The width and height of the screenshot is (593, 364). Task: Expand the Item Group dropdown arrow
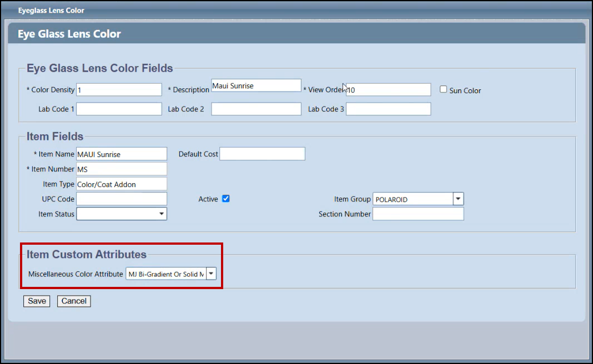(x=458, y=199)
